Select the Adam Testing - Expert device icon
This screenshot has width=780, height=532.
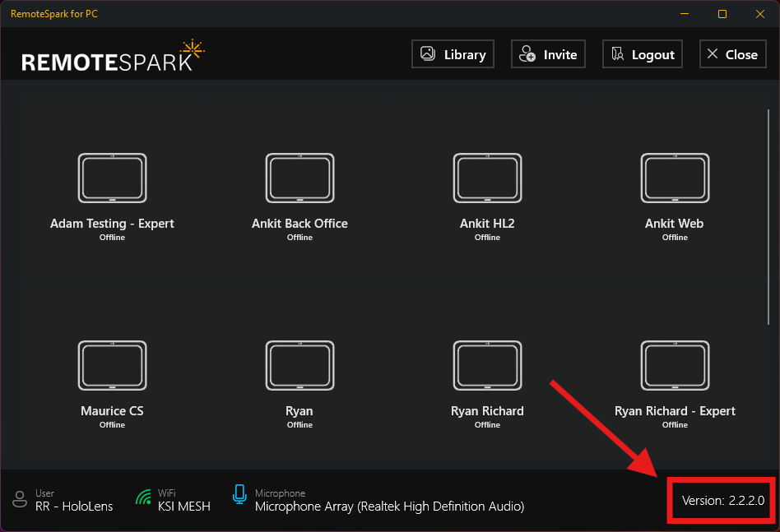[x=113, y=178]
